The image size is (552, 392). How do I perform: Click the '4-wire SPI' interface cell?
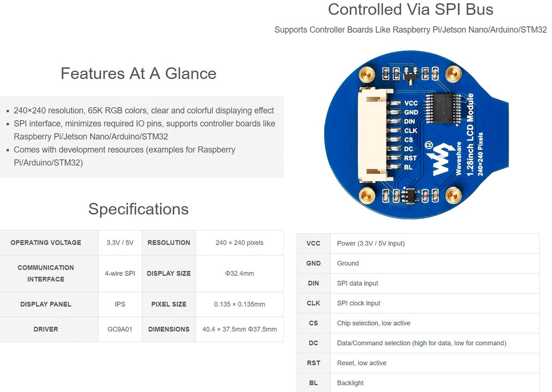(120, 273)
